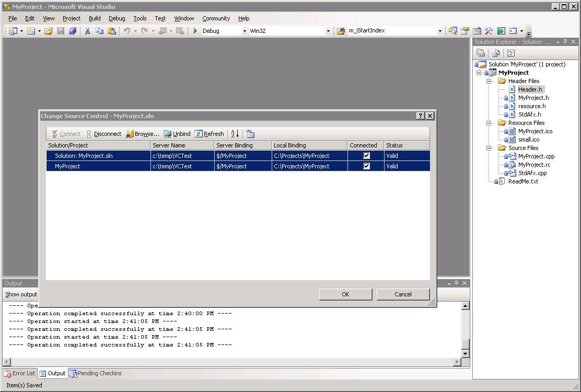
Task: Switch to the Pending Checkins tab
Action: pyautogui.click(x=96, y=373)
